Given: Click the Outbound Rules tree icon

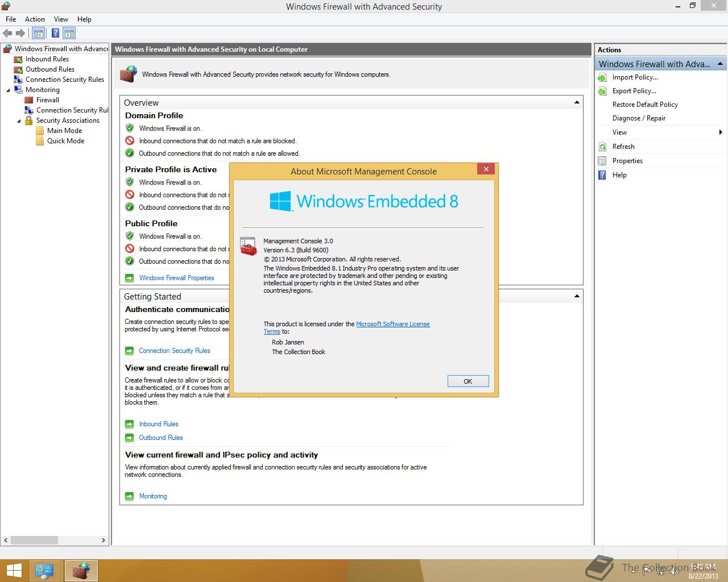Looking at the screenshot, I should click(18, 69).
